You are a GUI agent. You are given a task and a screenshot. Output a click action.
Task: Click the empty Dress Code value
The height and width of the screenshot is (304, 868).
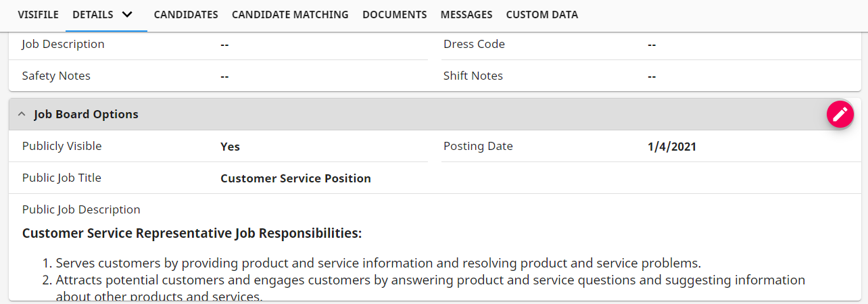652,45
